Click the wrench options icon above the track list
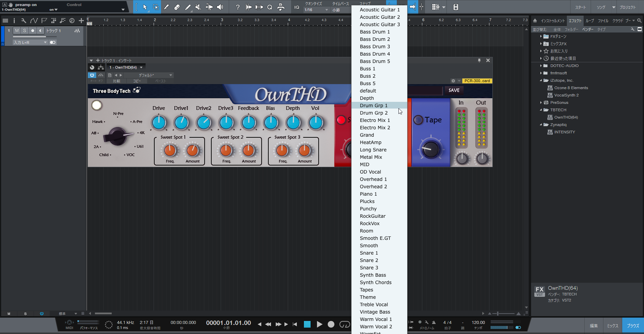Viewport: 644px width, 334px height. coord(23,21)
